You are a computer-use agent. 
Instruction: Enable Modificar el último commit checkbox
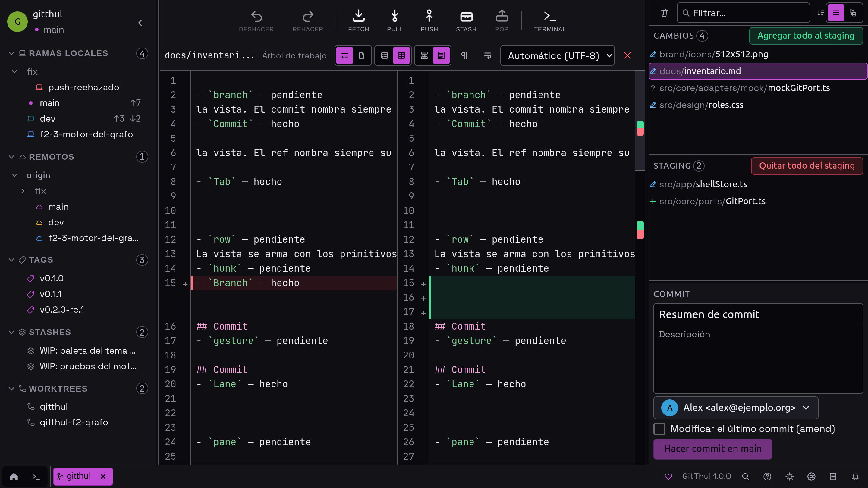tap(659, 429)
